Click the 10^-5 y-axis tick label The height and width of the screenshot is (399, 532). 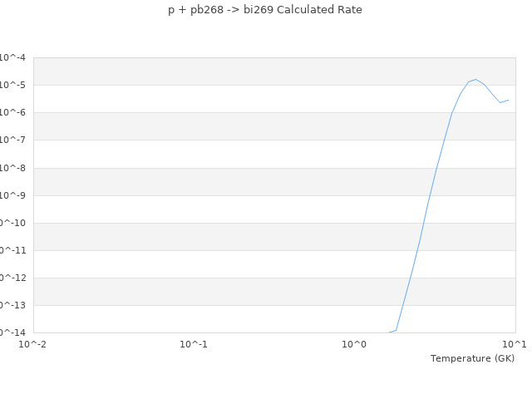click(13, 85)
